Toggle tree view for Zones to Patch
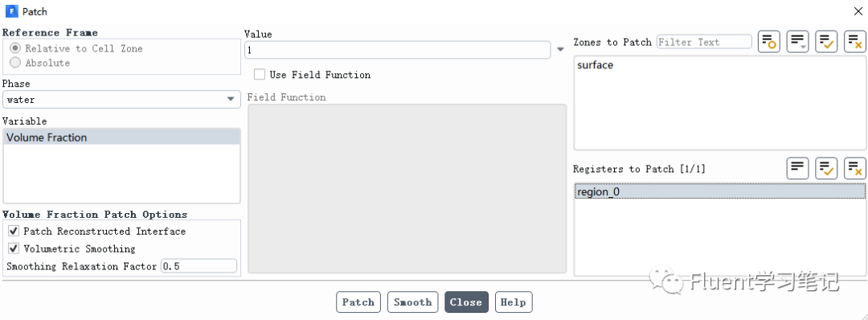The height and width of the screenshot is (320, 868). pos(769,42)
